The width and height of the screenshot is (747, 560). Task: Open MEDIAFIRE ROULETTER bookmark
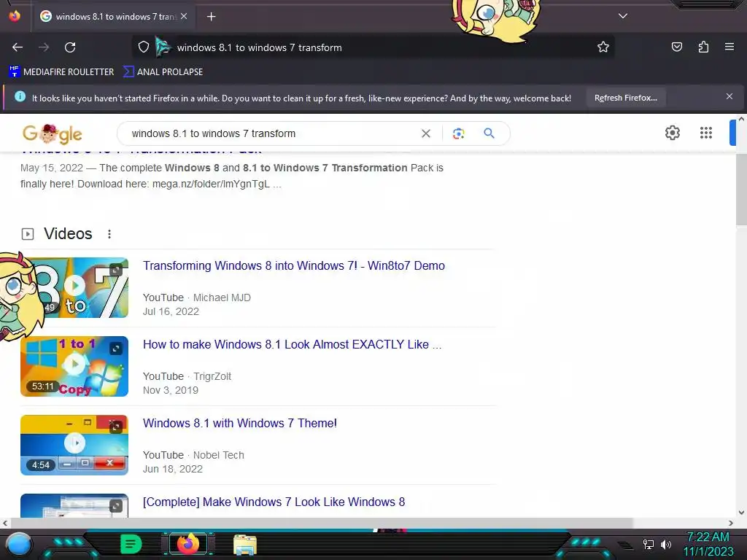pos(61,72)
